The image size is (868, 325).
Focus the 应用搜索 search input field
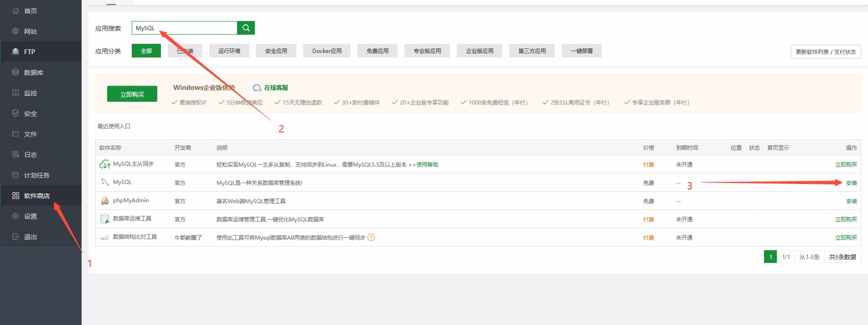pyautogui.click(x=185, y=28)
